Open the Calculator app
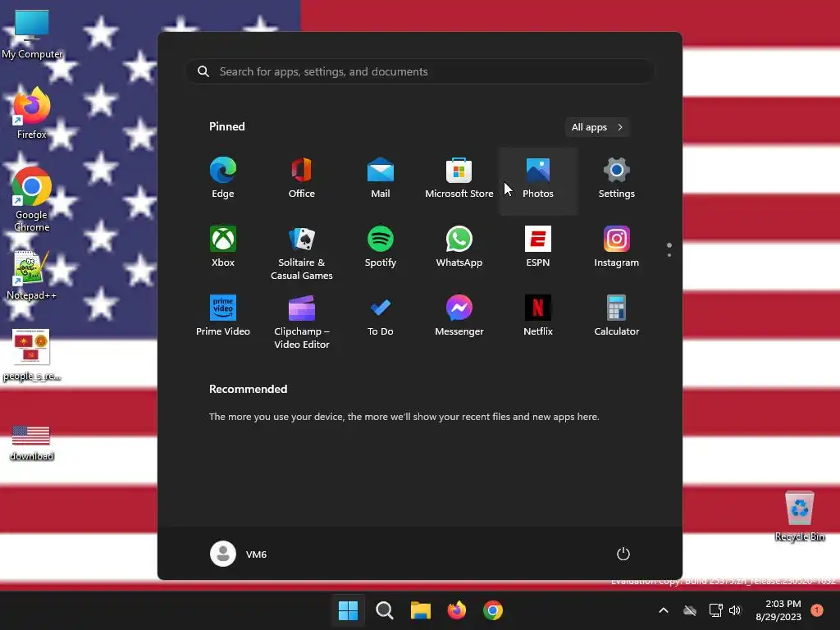The width and height of the screenshot is (840, 630). coord(617,316)
